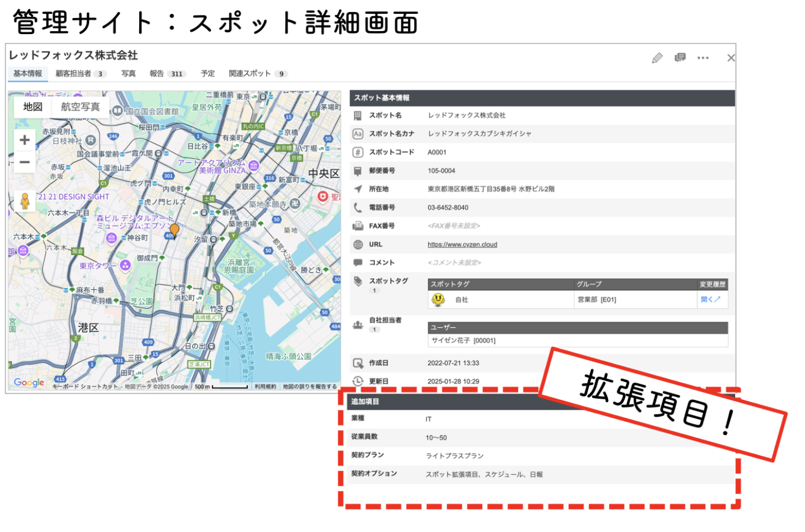Screen dimensions: 805x532
Task: Select the 契約オプション value text
Action: coord(484,474)
